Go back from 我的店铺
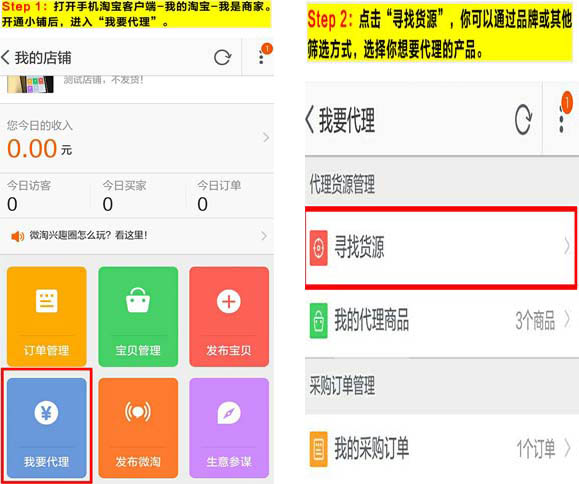The image size is (579, 484). pyautogui.click(x=6, y=58)
